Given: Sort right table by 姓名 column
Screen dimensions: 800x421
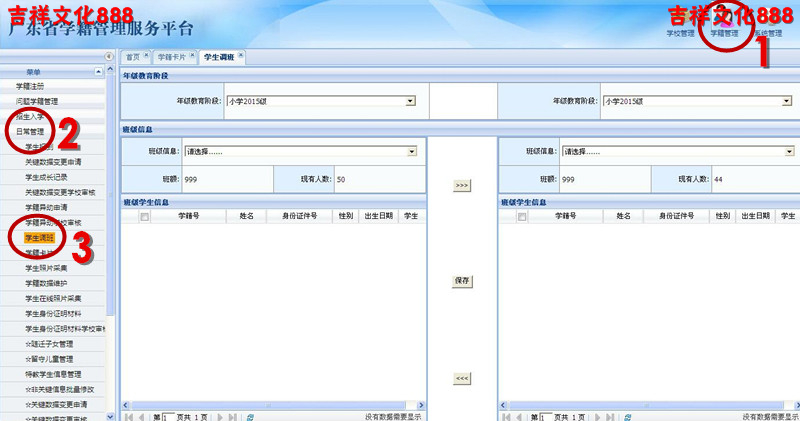Looking at the screenshot, I should (623, 216).
